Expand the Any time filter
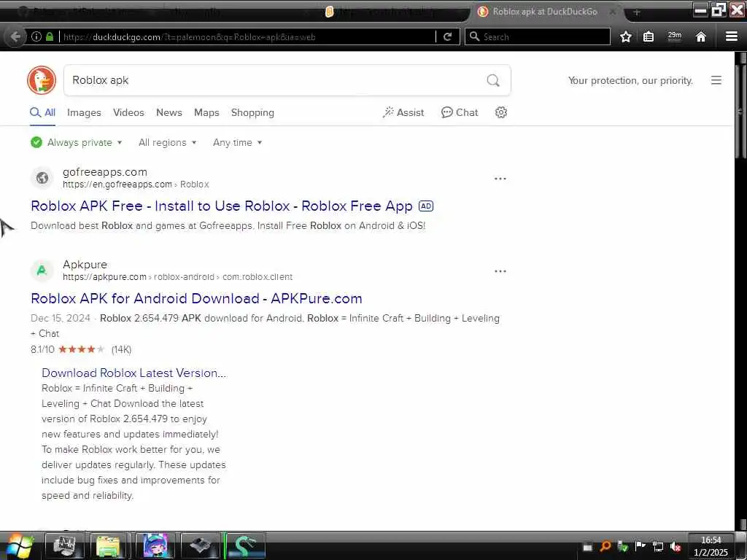This screenshot has width=747, height=560. point(238,142)
